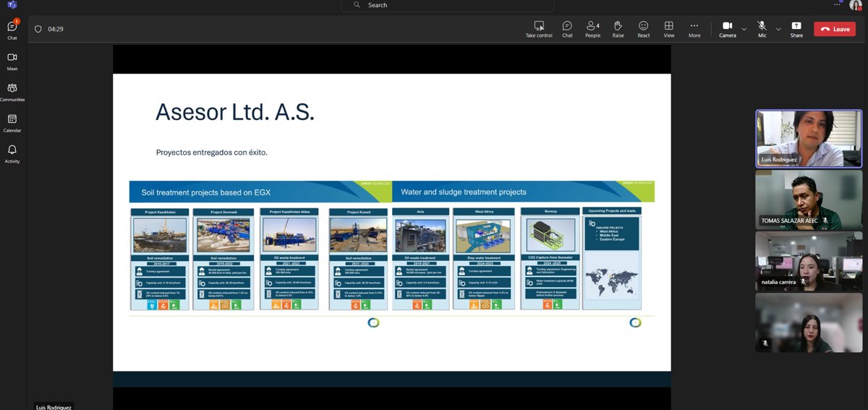
Task: Expand the Mic options dropdown arrow
Action: point(778,29)
